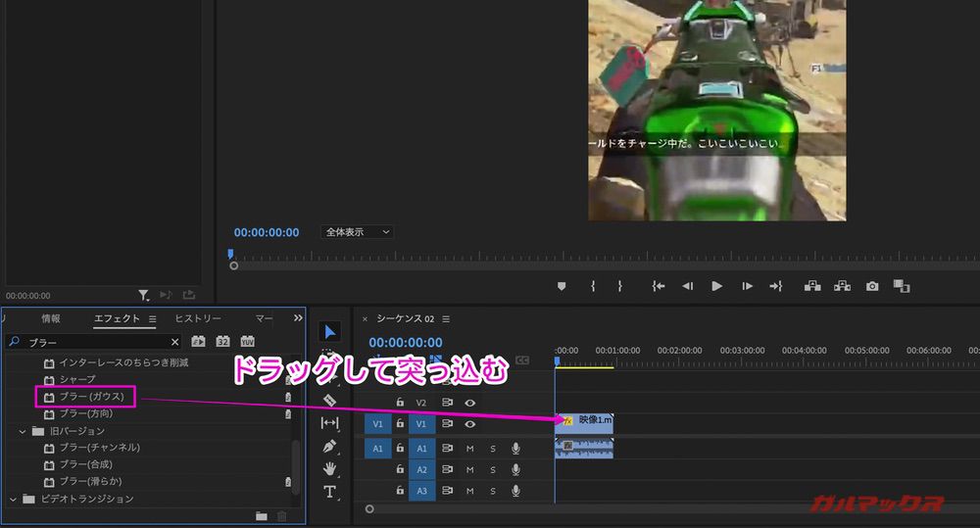Add a marker in the Program monitor
Screen dimensions: 980x528
pos(562,286)
